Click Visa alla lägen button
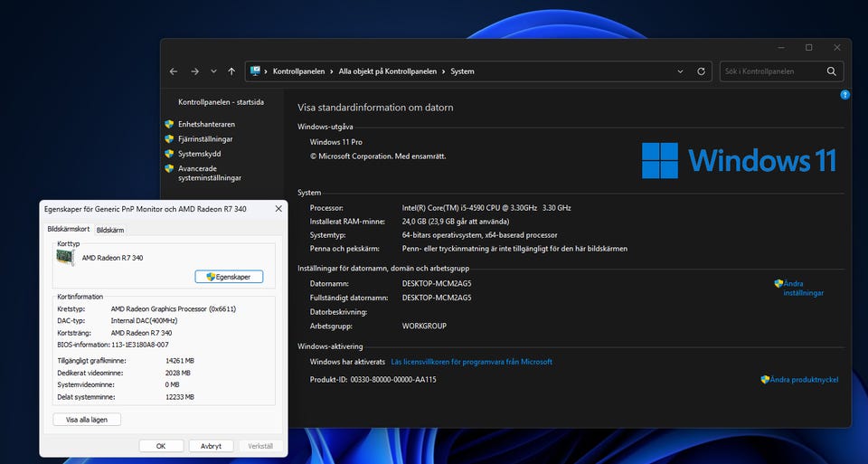The width and height of the screenshot is (868, 464). (x=87, y=420)
